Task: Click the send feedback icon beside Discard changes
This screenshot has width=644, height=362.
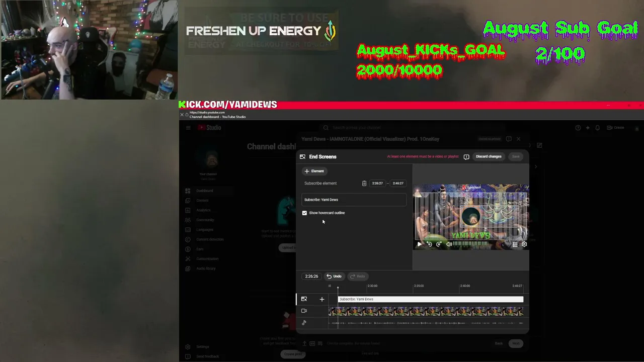Action: 466,157
